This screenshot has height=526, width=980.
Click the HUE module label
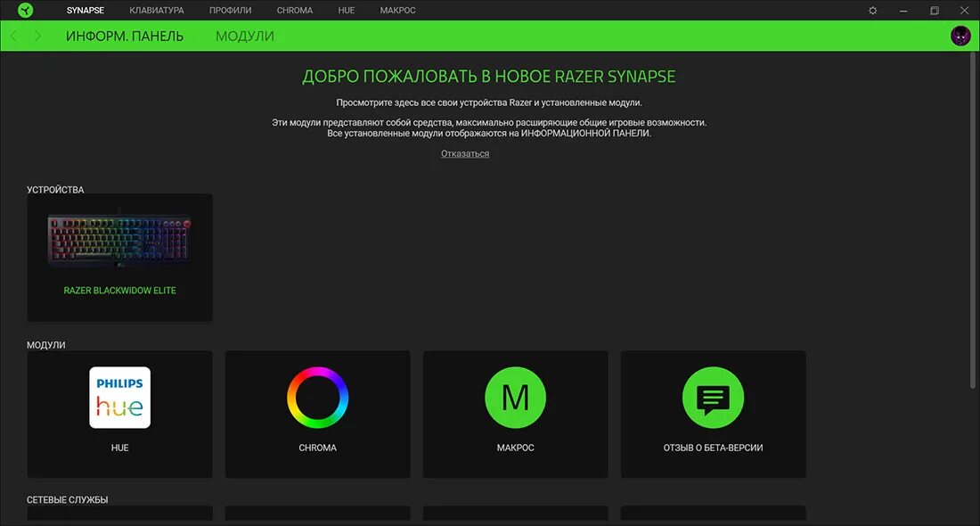click(120, 448)
